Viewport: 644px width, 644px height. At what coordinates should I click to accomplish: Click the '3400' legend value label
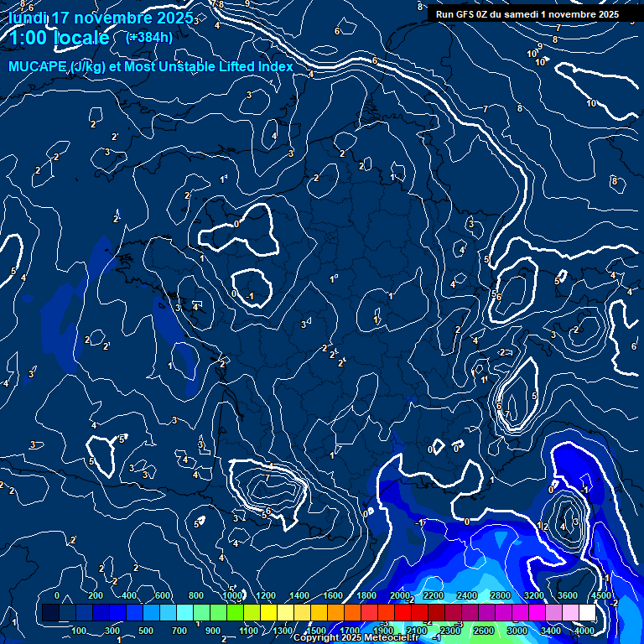click(551, 631)
